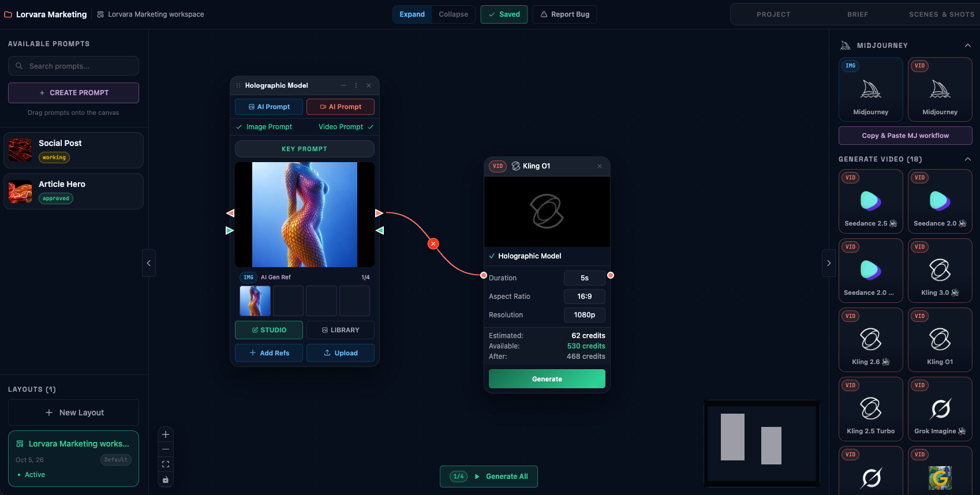The width and height of the screenshot is (980, 495).
Task: Click Copy & Paste MJ workflow
Action: click(x=905, y=136)
